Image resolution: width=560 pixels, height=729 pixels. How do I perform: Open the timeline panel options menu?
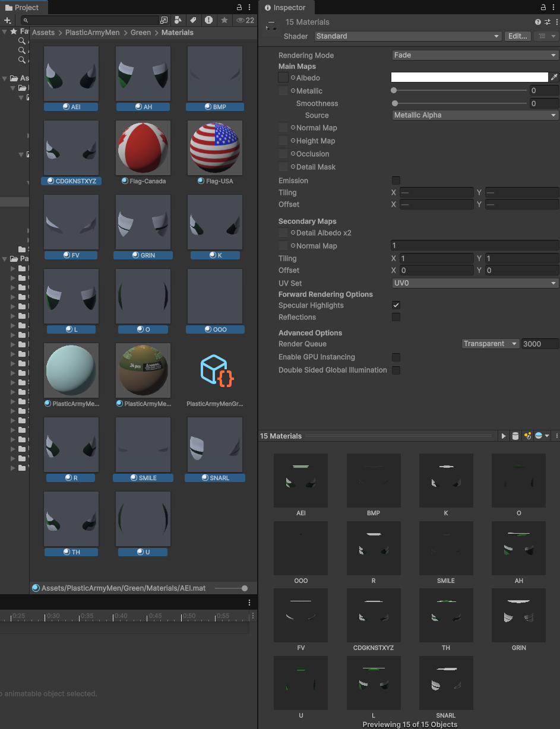point(249,602)
